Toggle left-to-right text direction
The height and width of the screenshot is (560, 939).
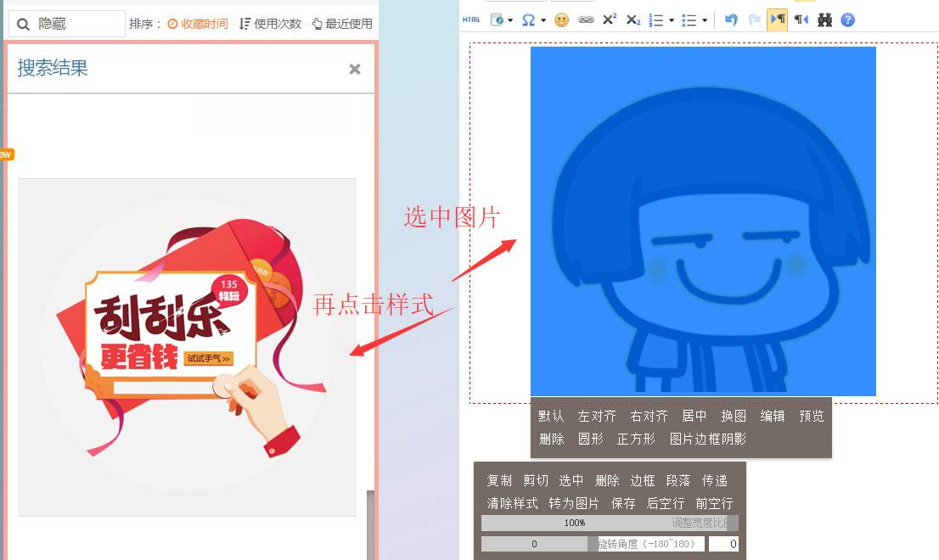[777, 20]
